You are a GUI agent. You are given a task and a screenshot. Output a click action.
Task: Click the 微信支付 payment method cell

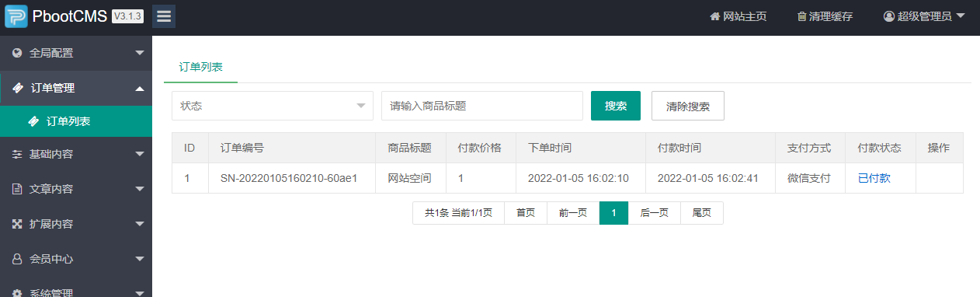point(809,178)
